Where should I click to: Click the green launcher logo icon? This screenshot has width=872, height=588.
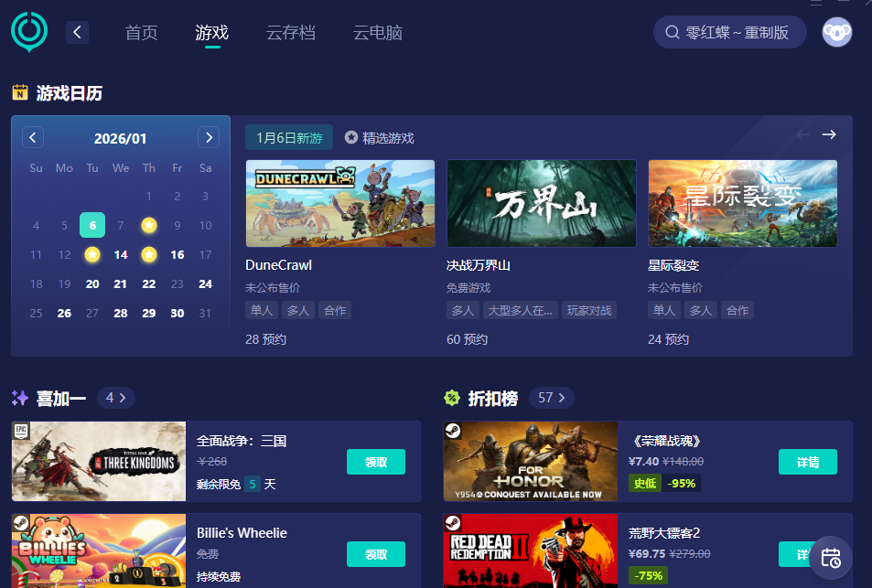coord(28,31)
